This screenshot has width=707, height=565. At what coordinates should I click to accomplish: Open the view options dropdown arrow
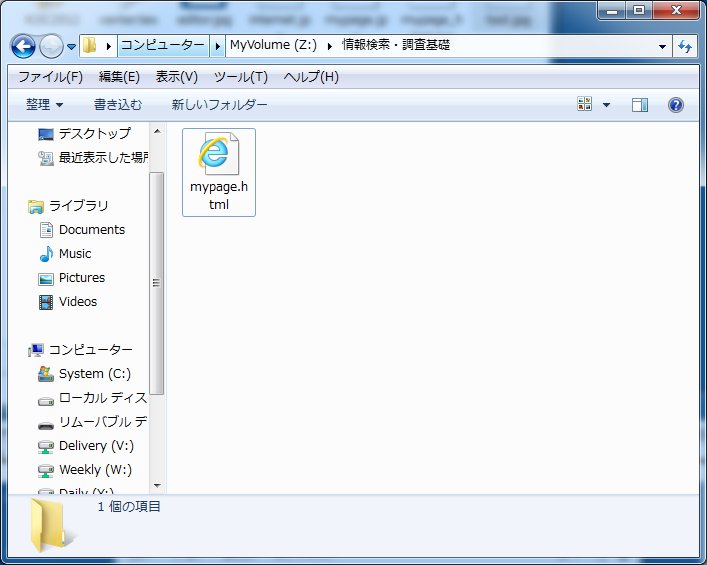pyautogui.click(x=606, y=105)
